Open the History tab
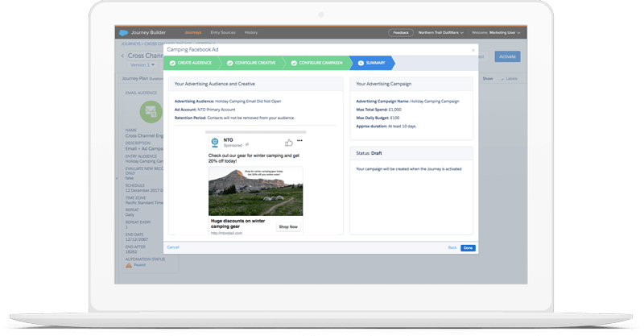 click(x=251, y=32)
